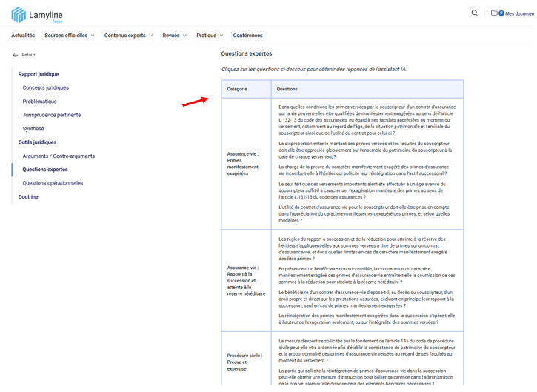Click the Rapport juridique heading
The image size is (537, 392).
click(x=39, y=74)
